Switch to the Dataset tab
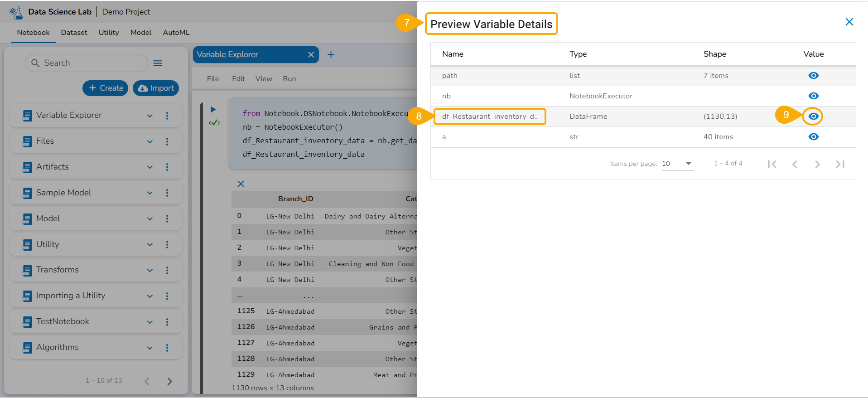 [74, 33]
